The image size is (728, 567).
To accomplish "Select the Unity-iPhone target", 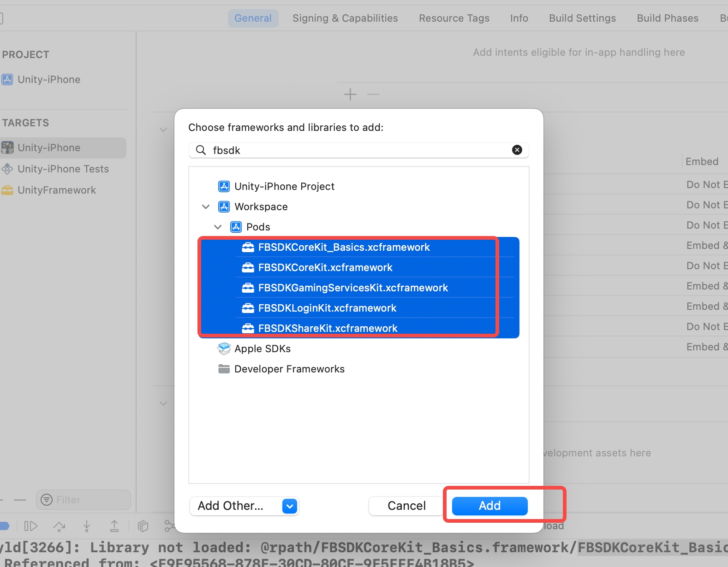I will 62,148.
